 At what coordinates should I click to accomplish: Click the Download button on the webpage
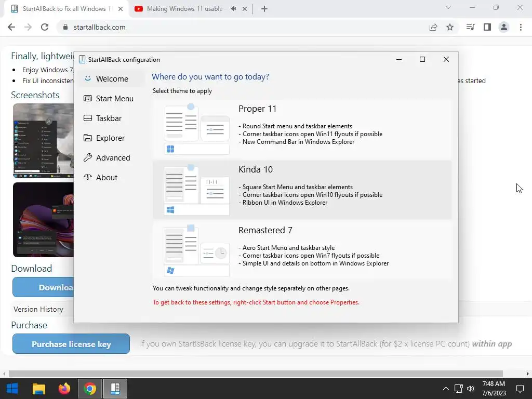coord(43,287)
